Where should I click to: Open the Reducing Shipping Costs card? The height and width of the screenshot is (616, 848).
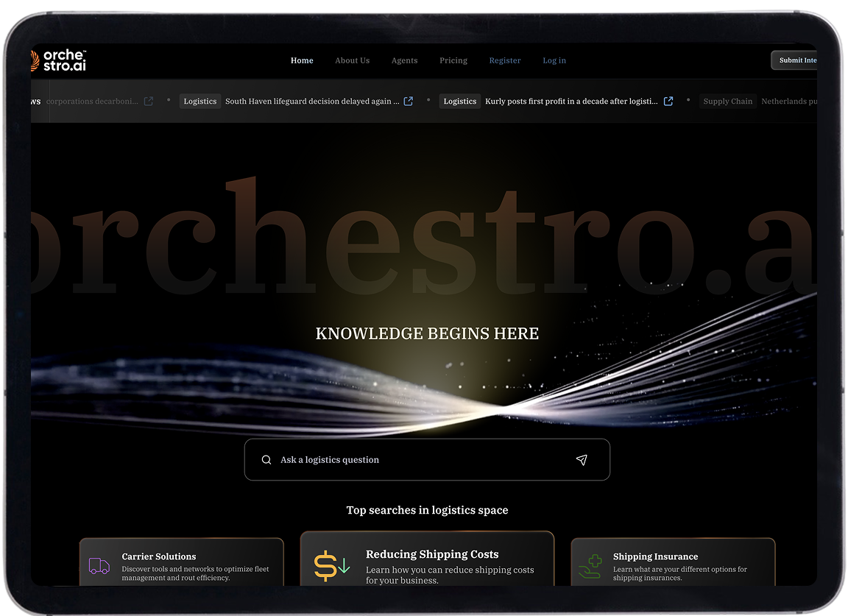point(427,559)
